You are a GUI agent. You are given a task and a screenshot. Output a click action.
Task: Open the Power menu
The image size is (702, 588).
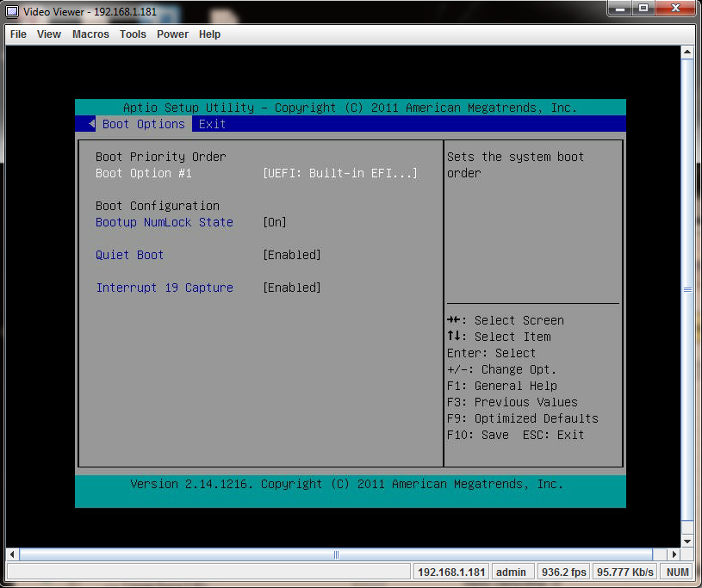pyautogui.click(x=172, y=34)
